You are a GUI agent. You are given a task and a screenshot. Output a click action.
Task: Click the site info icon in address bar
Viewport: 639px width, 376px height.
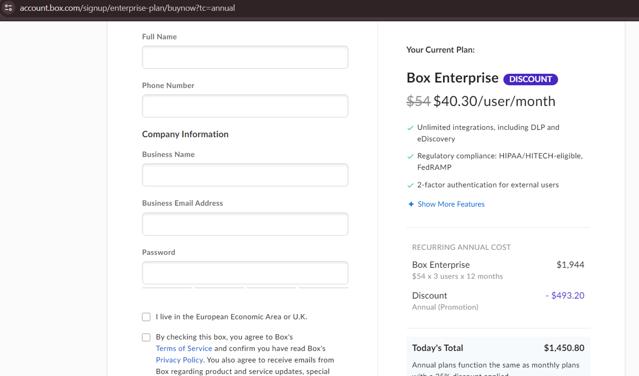coord(8,8)
